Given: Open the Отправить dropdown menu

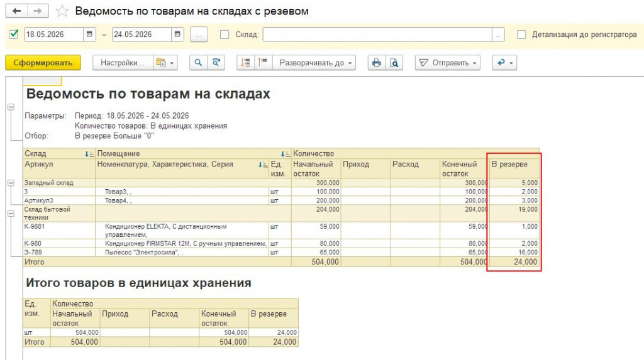Looking at the screenshot, I should (x=448, y=63).
